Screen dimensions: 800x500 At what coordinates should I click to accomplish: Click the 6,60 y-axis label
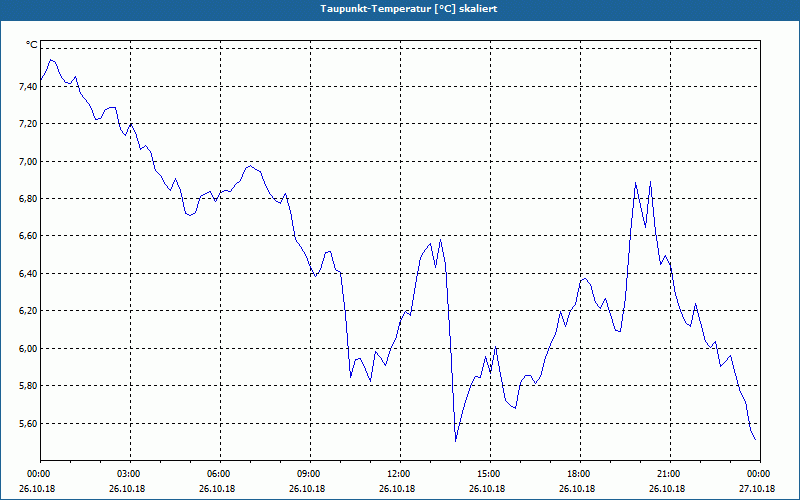28,236
